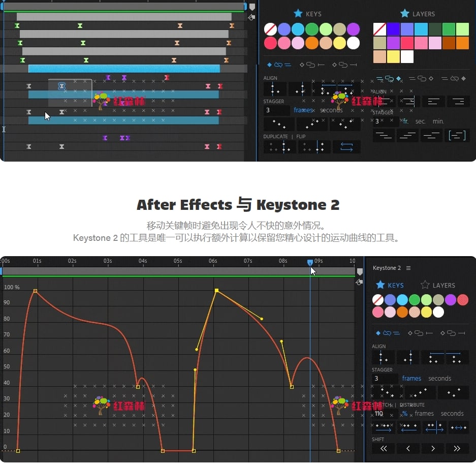
Task: Click the 05s mark on time ruler
Action: tap(178, 261)
